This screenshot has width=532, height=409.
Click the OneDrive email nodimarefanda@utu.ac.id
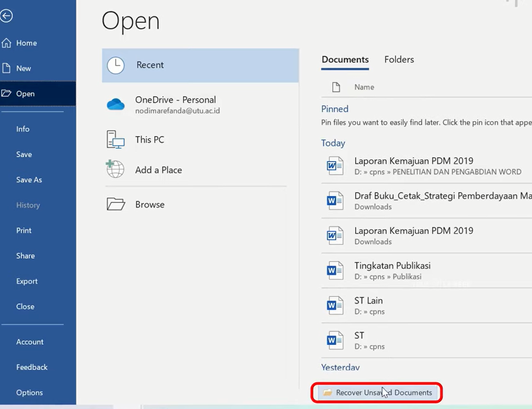[x=178, y=111]
